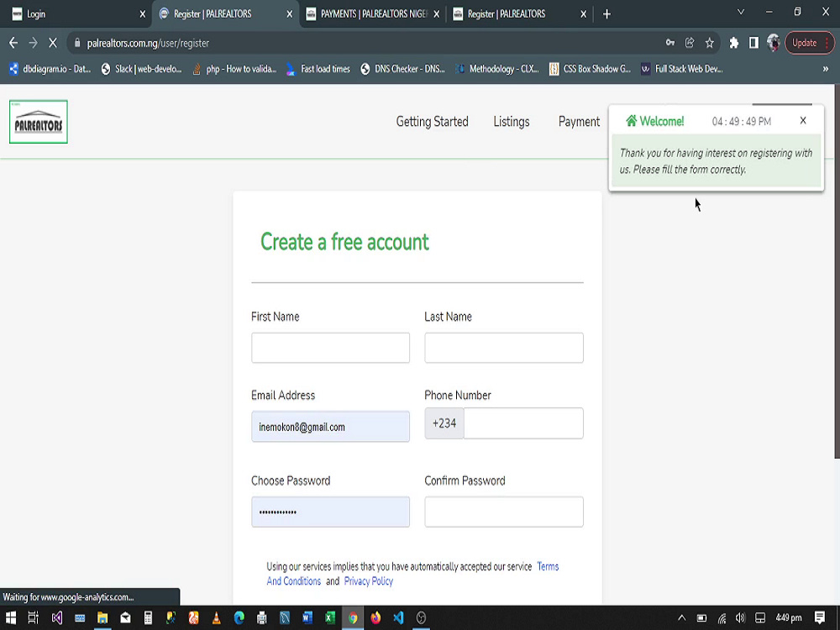Go back using the browser back arrow
Screen dimensions: 840x630
13,43
